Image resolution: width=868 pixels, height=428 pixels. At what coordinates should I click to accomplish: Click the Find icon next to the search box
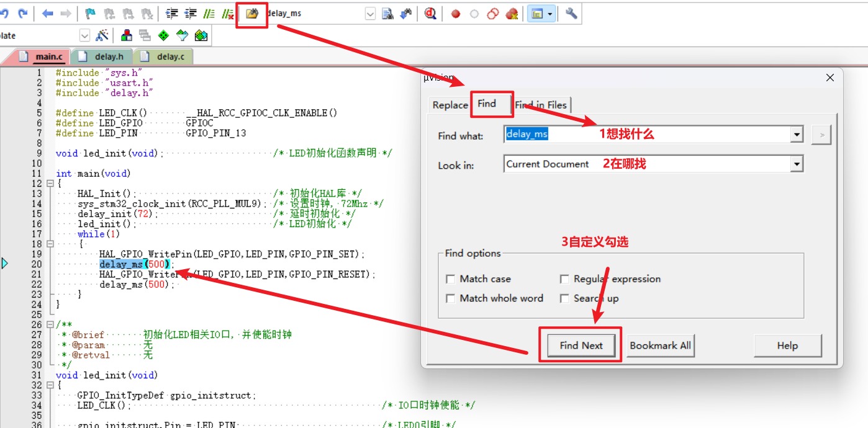pyautogui.click(x=388, y=13)
